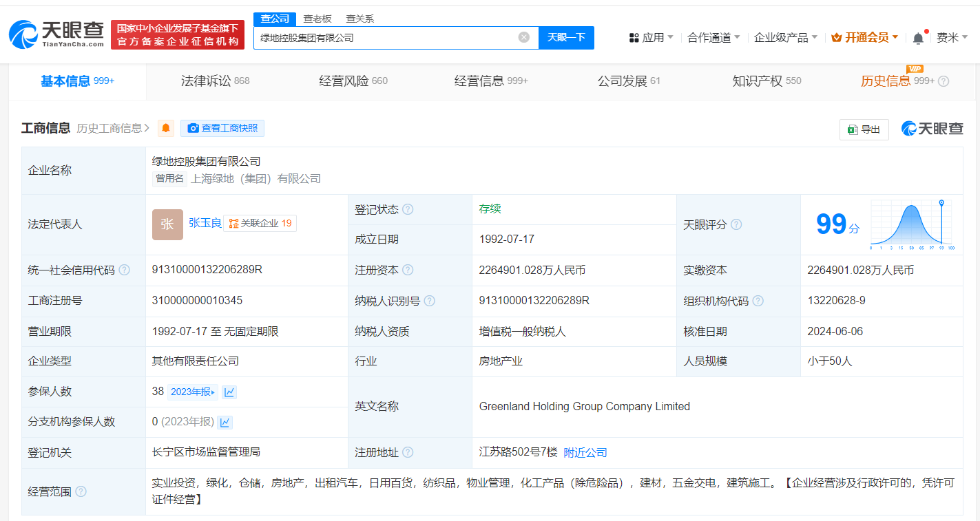Click the 天眼评分 distribution curve chart

(x=911, y=224)
